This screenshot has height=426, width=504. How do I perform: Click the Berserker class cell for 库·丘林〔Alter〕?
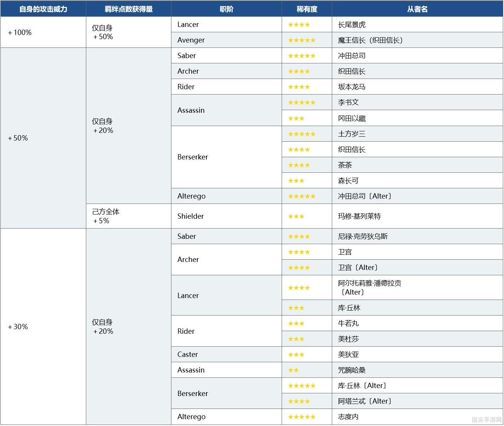[x=227, y=393]
